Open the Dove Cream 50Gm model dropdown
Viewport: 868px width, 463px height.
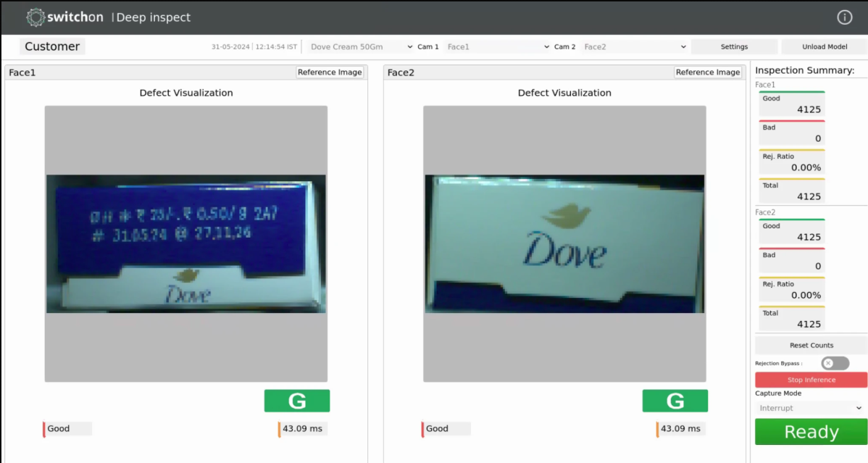[361, 47]
